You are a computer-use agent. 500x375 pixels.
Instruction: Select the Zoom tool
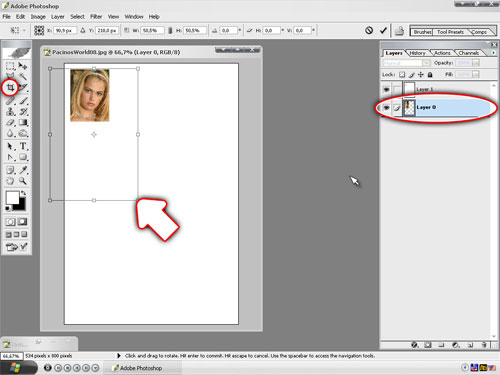click(x=23, y=181)
